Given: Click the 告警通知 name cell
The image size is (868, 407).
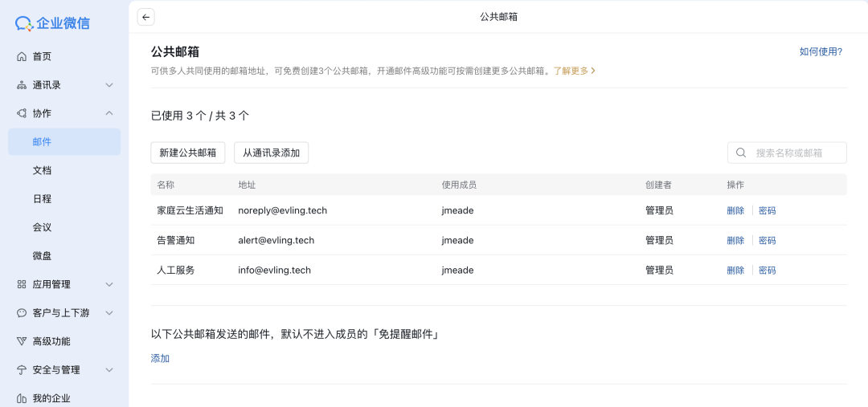Looking at the screenshot, I should [175, 241].
